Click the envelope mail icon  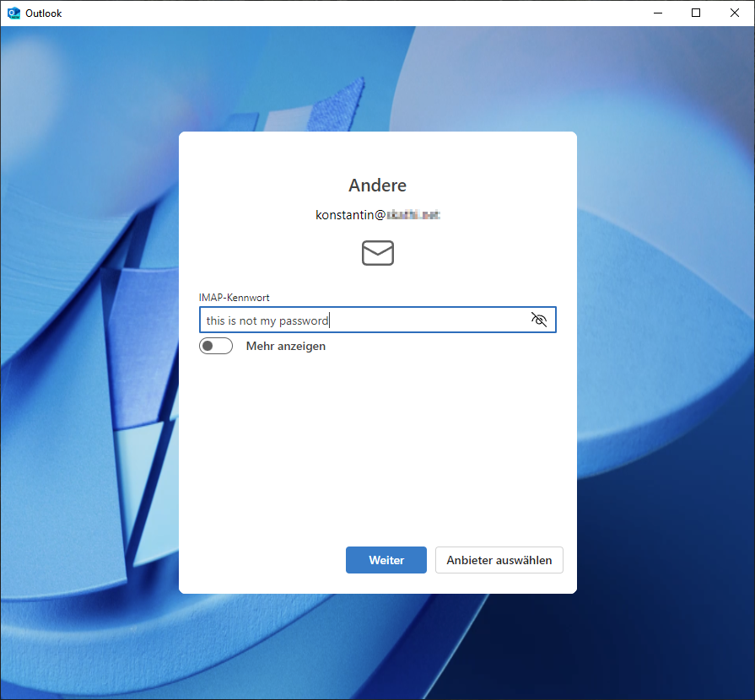[378, 252]
